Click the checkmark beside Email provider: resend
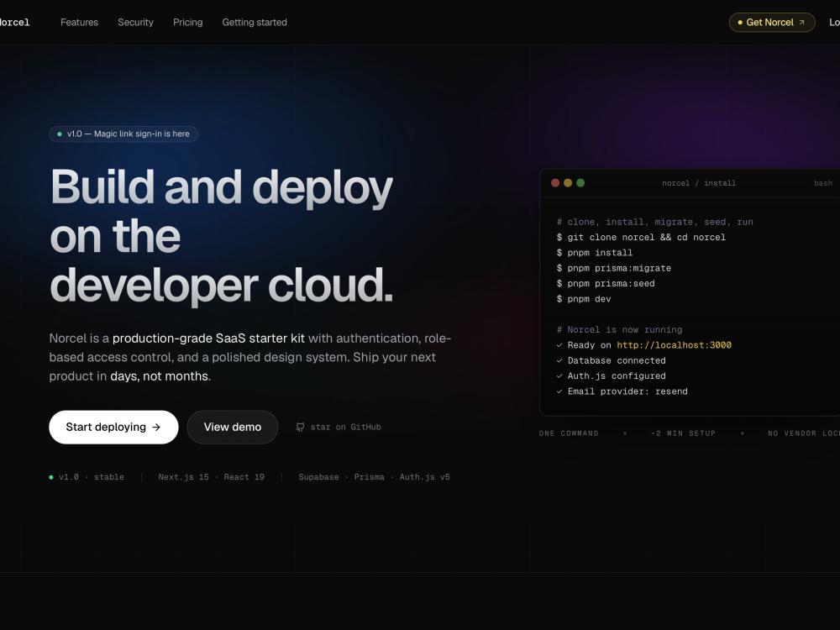 point(559,391)
